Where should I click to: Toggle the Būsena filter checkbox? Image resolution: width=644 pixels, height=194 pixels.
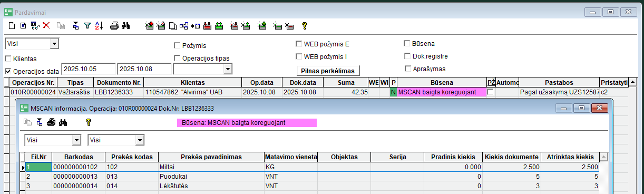click(407, 43)
